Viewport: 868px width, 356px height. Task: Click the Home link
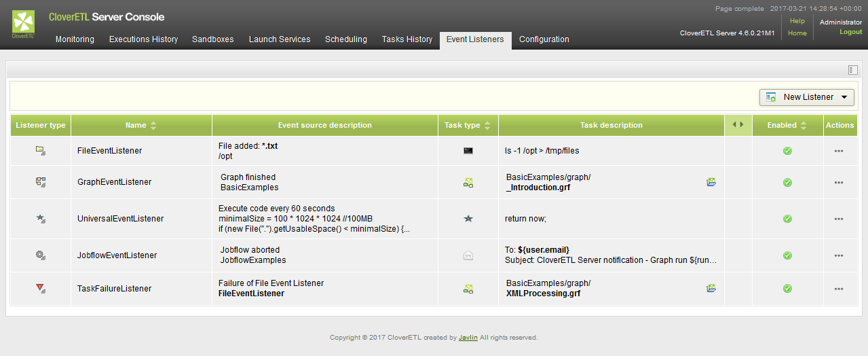[797, 33]
